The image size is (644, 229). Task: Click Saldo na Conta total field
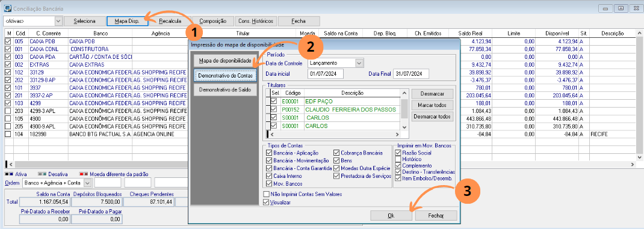[x=45, y=201]
